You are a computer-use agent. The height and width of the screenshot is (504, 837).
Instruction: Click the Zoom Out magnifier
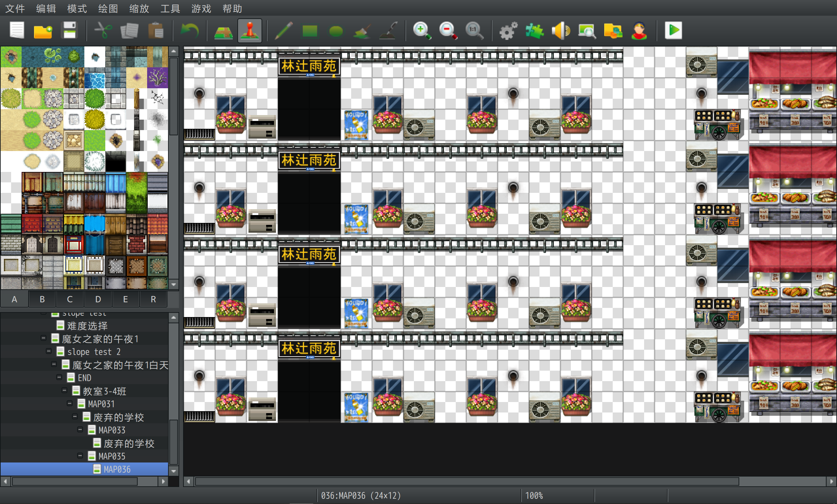click(x=448, y=31)
